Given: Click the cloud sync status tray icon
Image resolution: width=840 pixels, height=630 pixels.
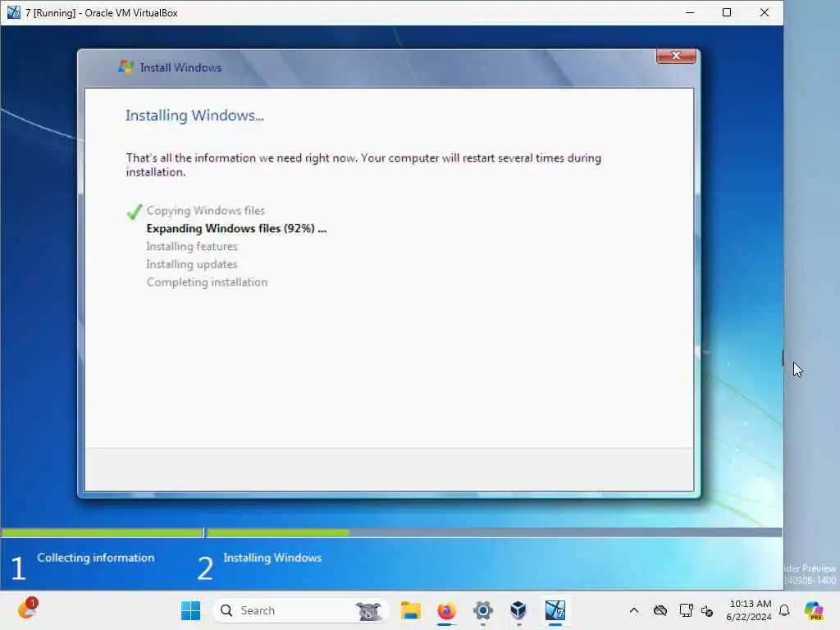Looking at the screenshot, I should (660, 610).
